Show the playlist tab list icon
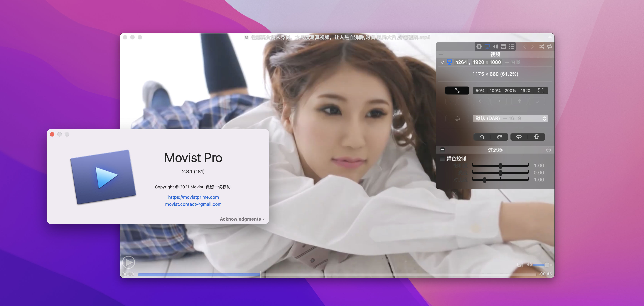 point(512,46)
